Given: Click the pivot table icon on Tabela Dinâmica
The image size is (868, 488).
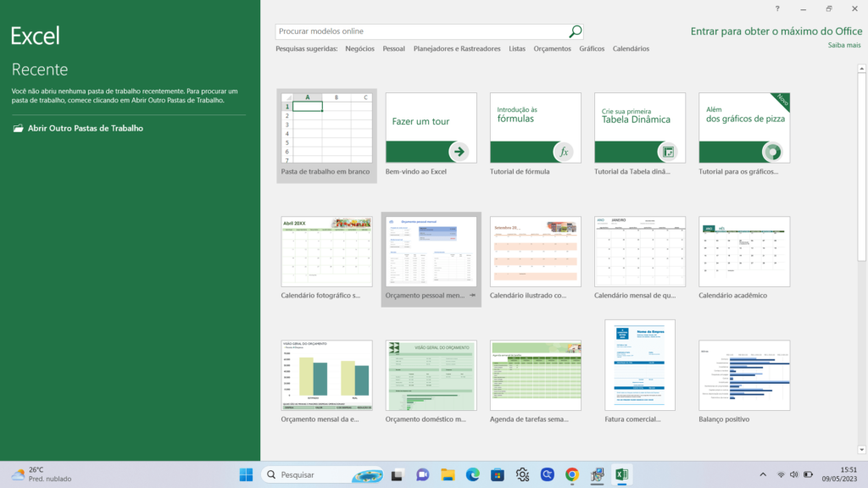Looking at the screenshot, I should tap(668, 152).
